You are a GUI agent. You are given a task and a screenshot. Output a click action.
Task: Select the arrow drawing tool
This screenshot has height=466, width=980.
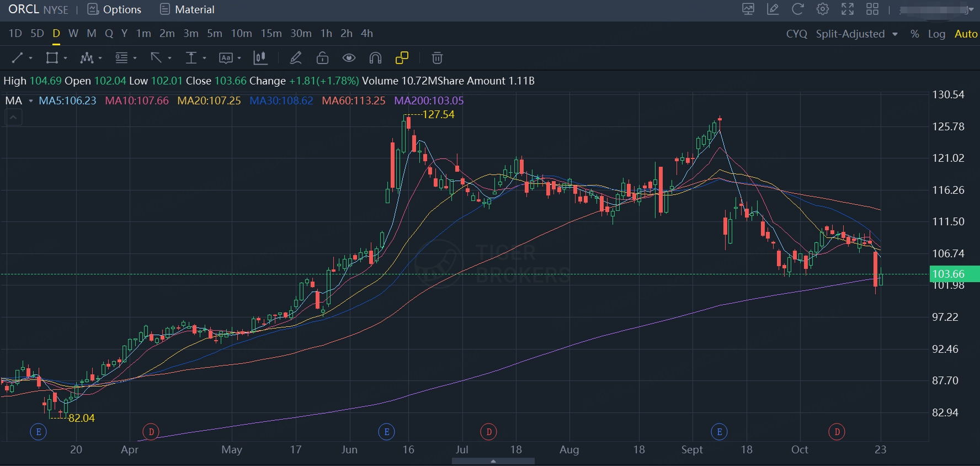point(156,58)
